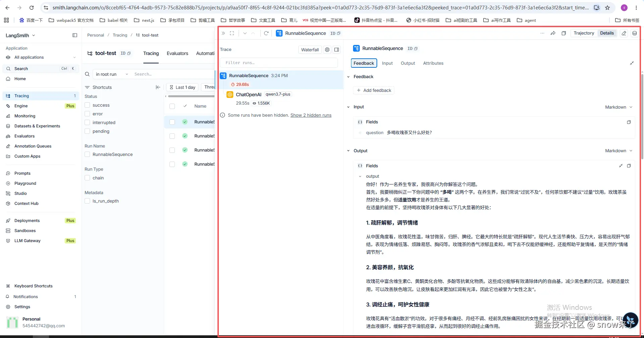
Task: Switch to the Output tab in run details
Action: 408,63
